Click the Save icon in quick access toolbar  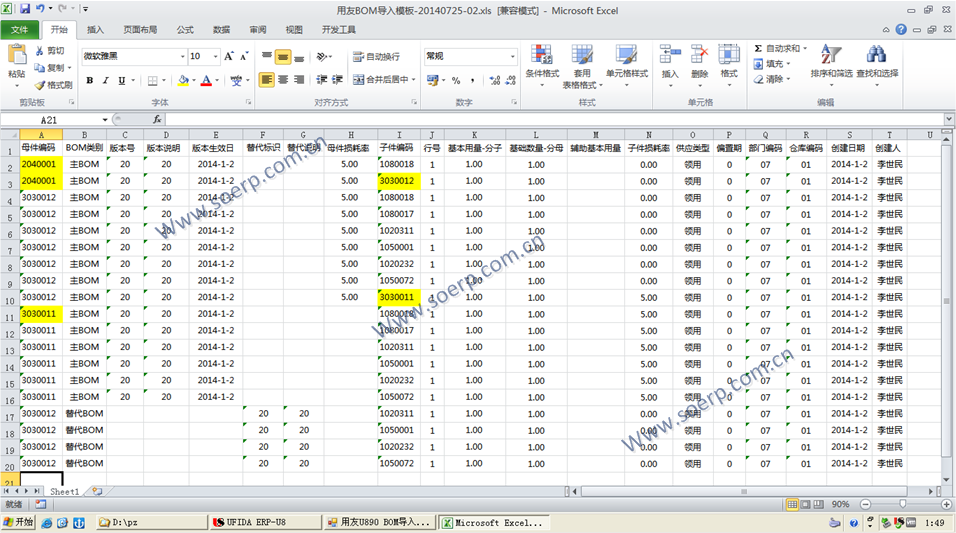(25, 9)
